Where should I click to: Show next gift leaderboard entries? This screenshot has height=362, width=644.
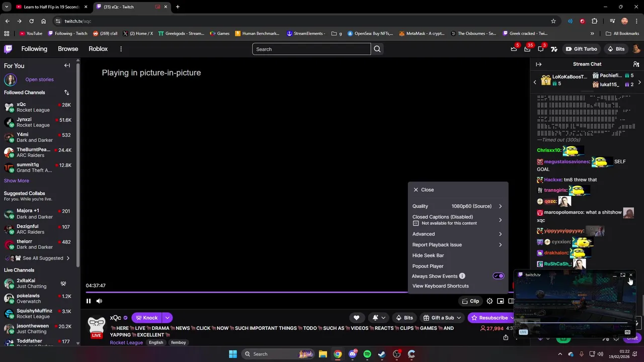click(639, 82)
